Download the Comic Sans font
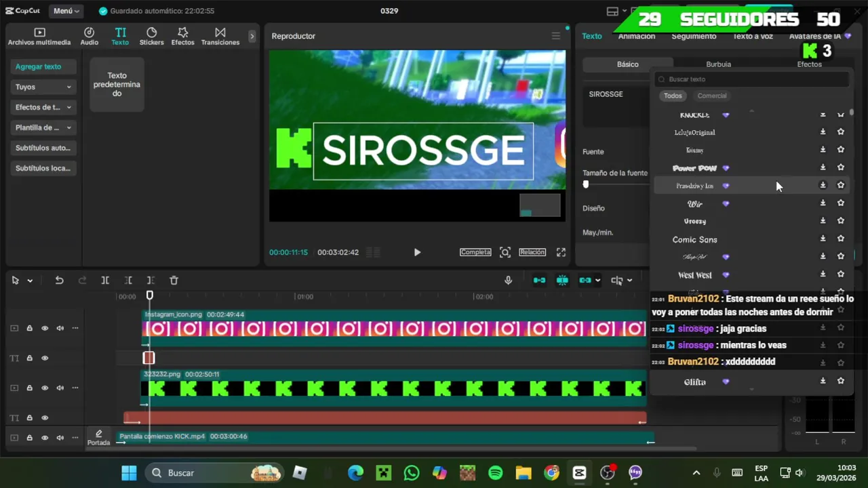The width and height of the screenshot is (868, 488). tap(823, 239)
